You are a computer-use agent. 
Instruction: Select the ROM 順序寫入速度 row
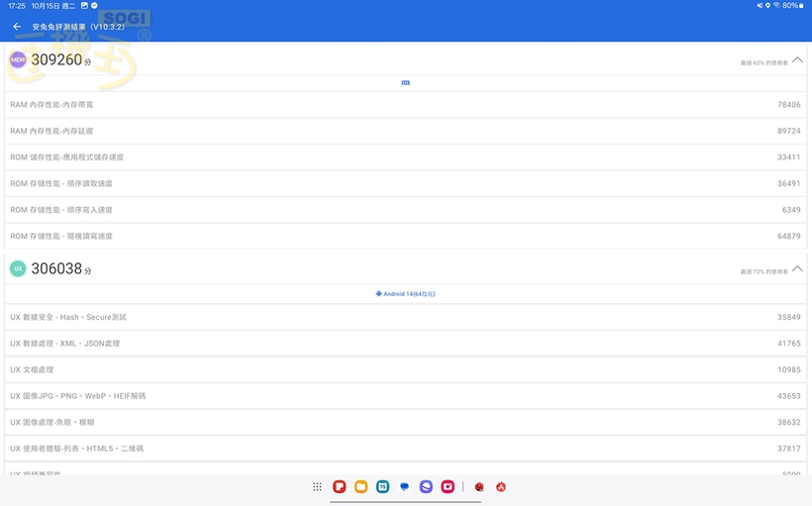406,210
